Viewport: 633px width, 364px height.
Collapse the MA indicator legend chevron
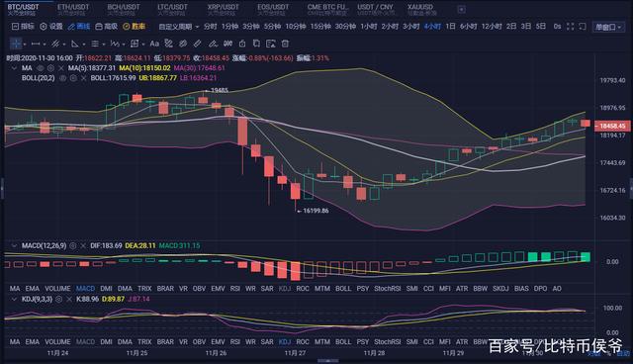click(x=14, y=68)
